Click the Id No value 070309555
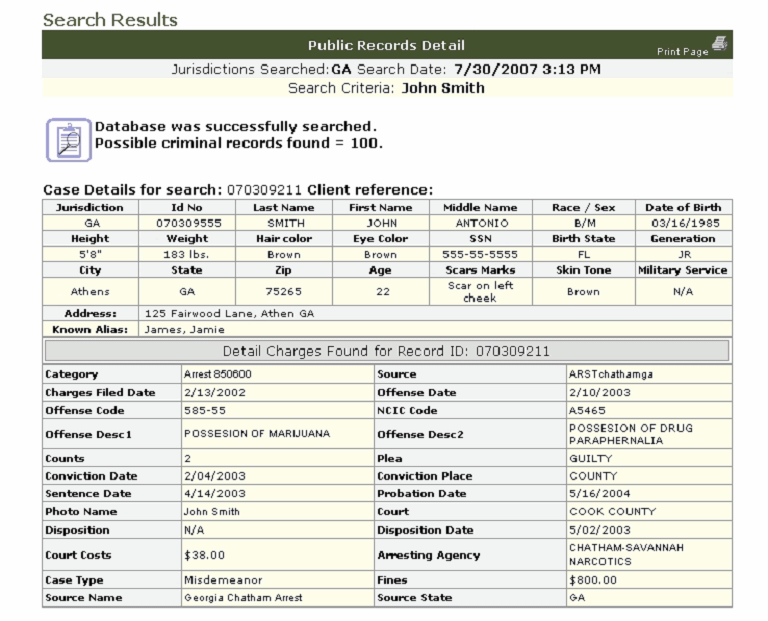 [x=188, y=223]
